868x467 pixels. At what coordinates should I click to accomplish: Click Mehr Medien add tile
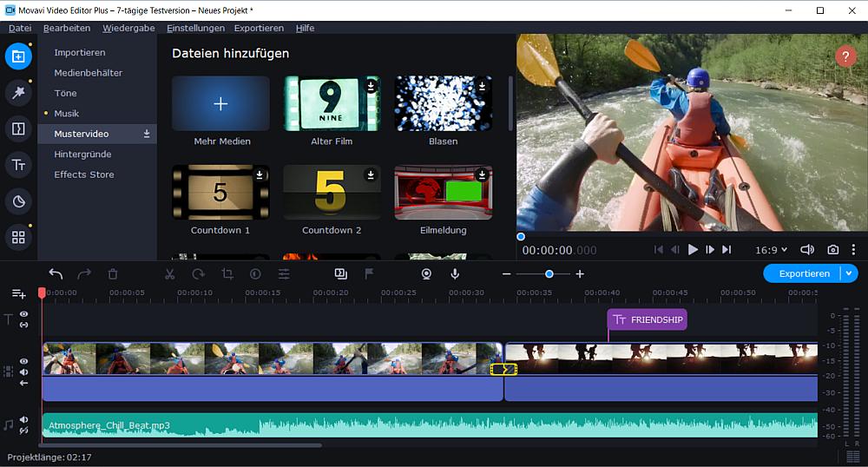(x=220, y=103)
